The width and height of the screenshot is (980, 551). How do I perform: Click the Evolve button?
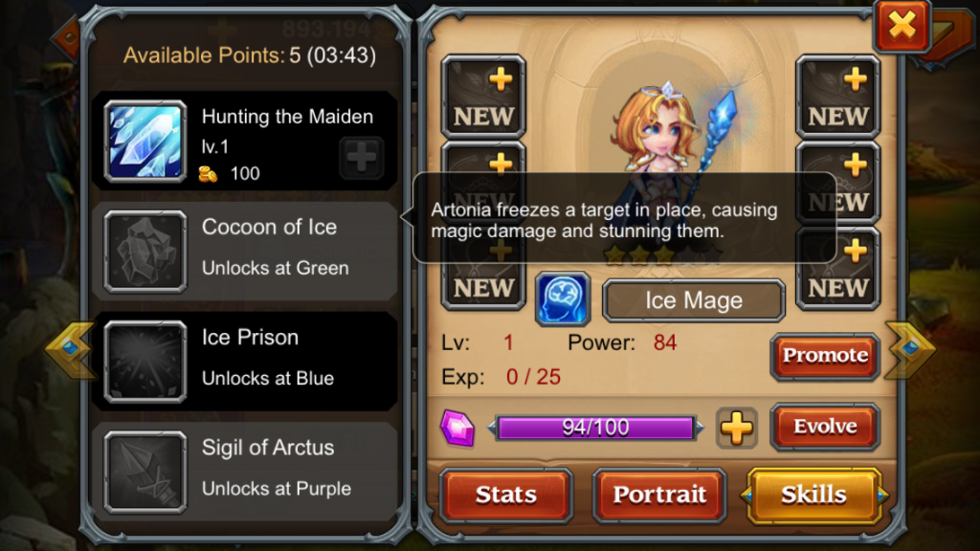click(x=825, y=427)
